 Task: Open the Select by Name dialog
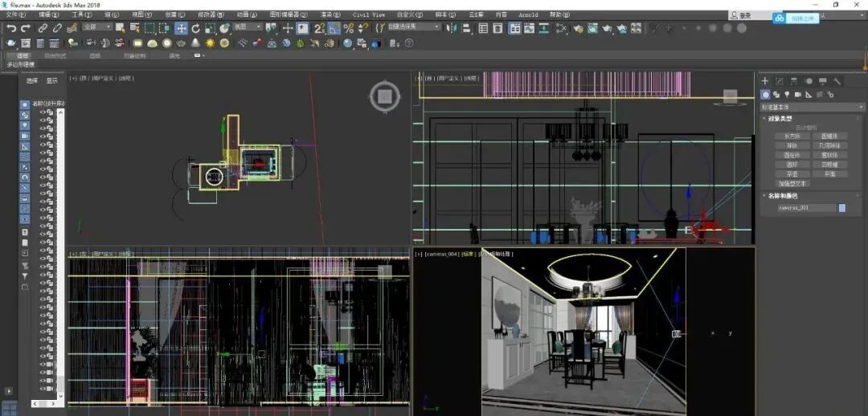pyautogui.click(x=134, y=28)
